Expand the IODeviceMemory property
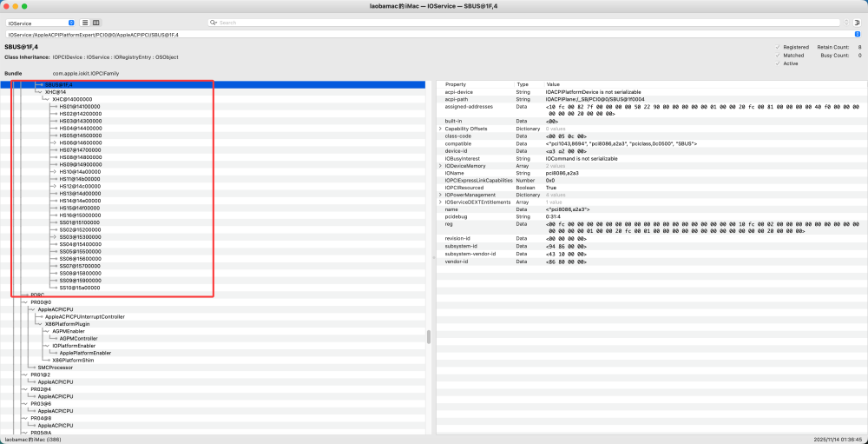Image resolution: width=868 pixels, height=444 pixels. [x=441, y=166]
